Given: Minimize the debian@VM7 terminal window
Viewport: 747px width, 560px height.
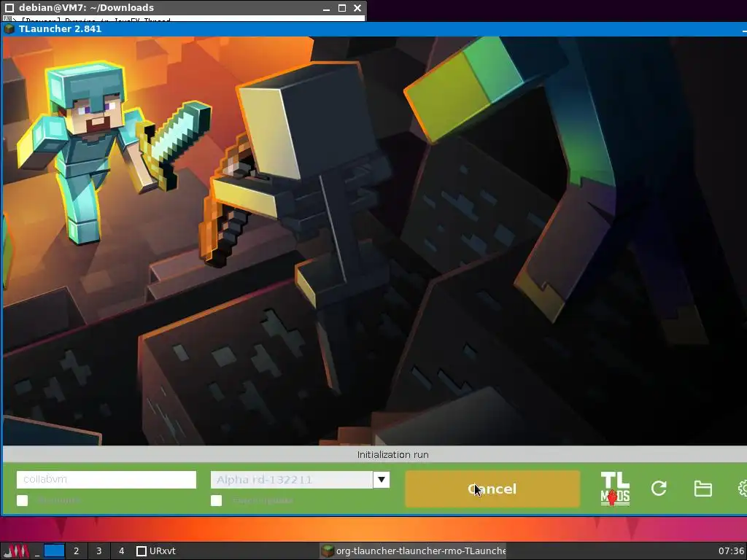Looking at the screenshot, I should point(326,7).
